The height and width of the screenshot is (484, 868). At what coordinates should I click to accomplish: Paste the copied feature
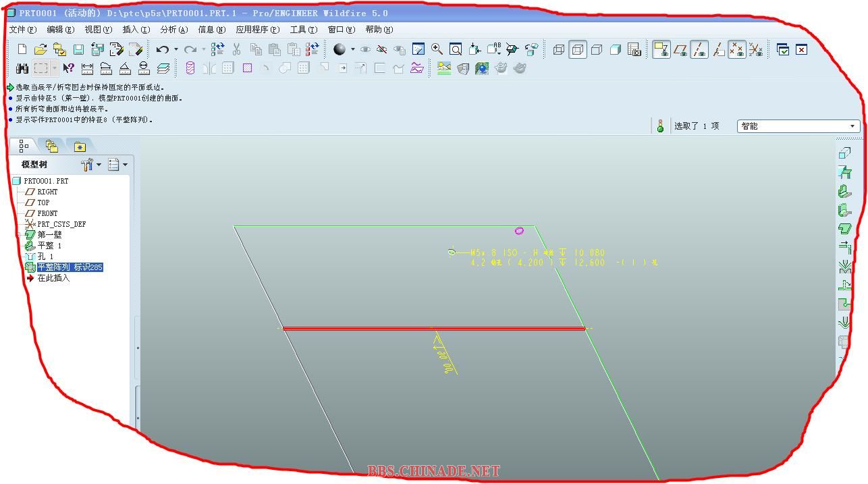pos(274,49)
